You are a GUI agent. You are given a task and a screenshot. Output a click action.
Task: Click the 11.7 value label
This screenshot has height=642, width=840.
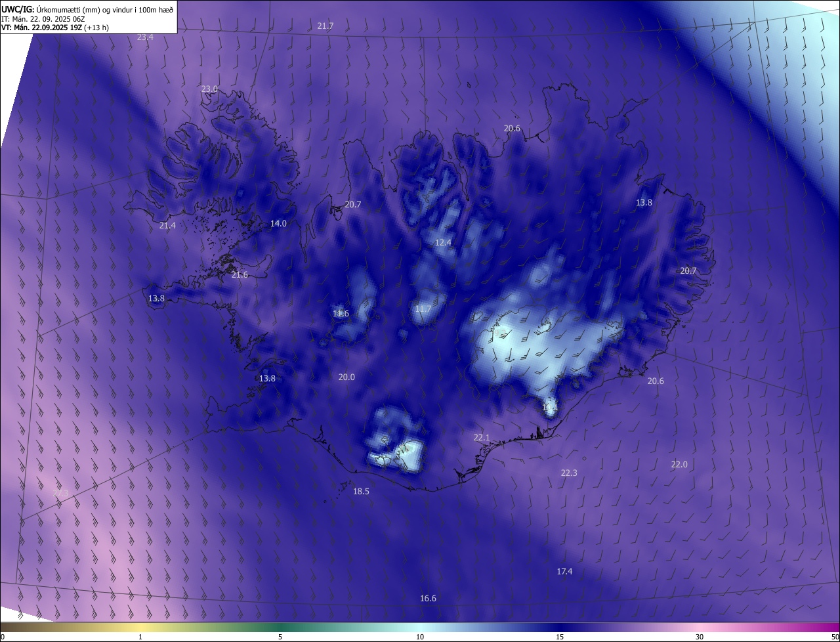(423, 309)
